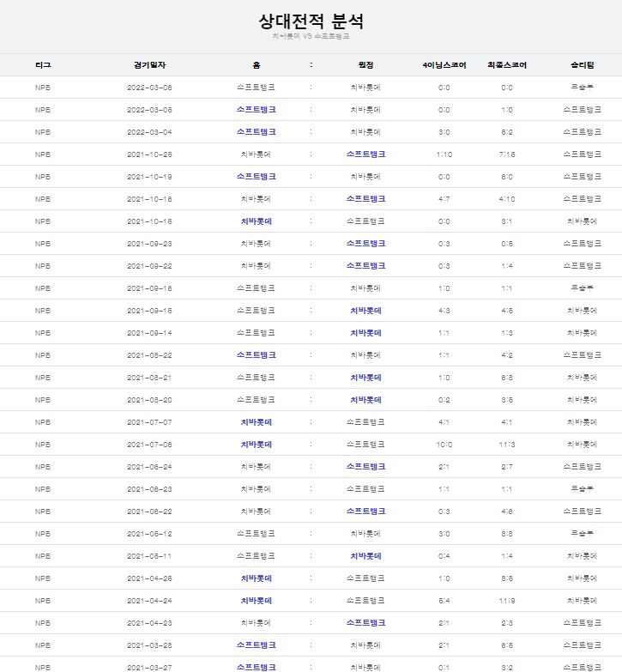Viewport: 622px width, 672px height.
Task: Click the 11:9 final score cell
Action: [507, 601]
